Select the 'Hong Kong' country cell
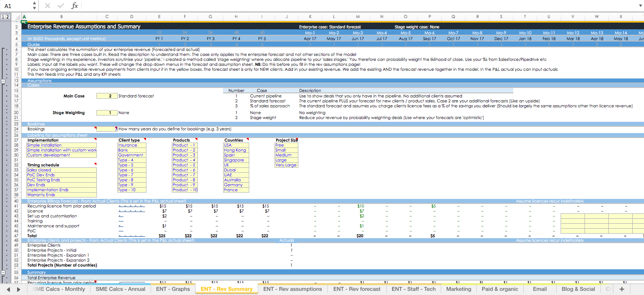The image size is (644, 295). coord(235,150)
